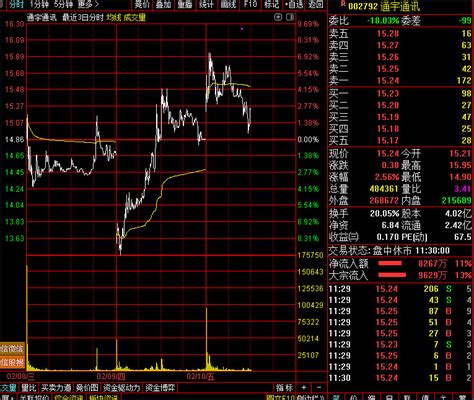Image resolution: width=474 pixels, height=400 pixels.
Task: Click the 委比 value -18.03%
Action: pos(383,21)
